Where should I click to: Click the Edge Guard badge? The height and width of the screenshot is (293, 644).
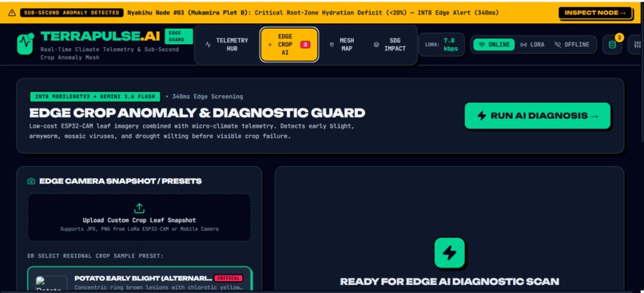(x=179, y=36)
